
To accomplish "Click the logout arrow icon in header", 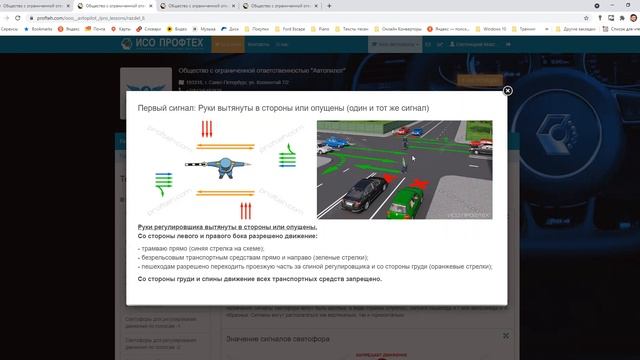I will point(508,44).
